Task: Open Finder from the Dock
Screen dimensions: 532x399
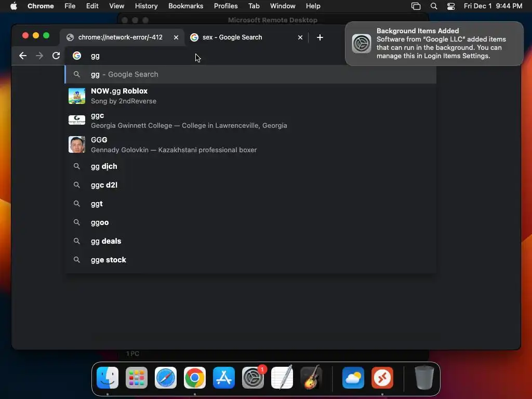Action: [108, 378]
